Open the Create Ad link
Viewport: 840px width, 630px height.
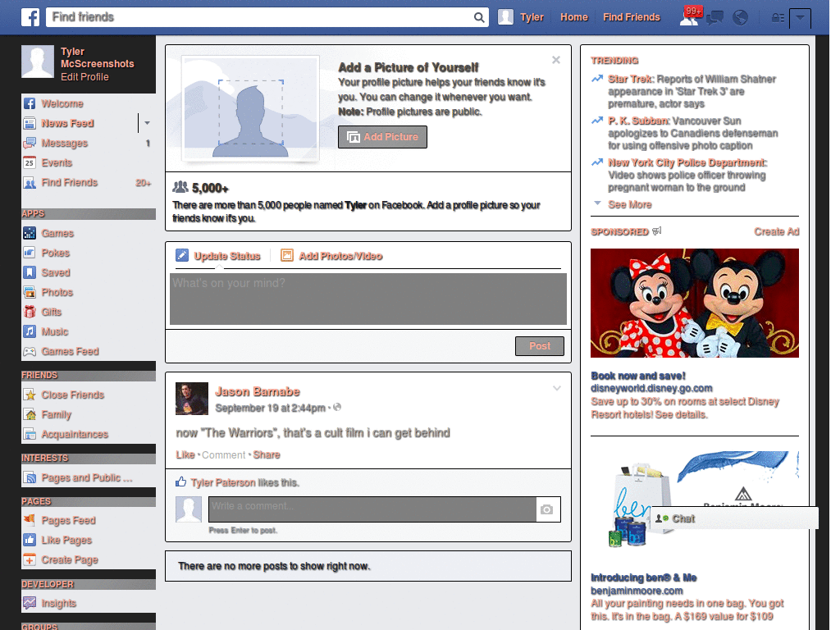pos(776,232)
